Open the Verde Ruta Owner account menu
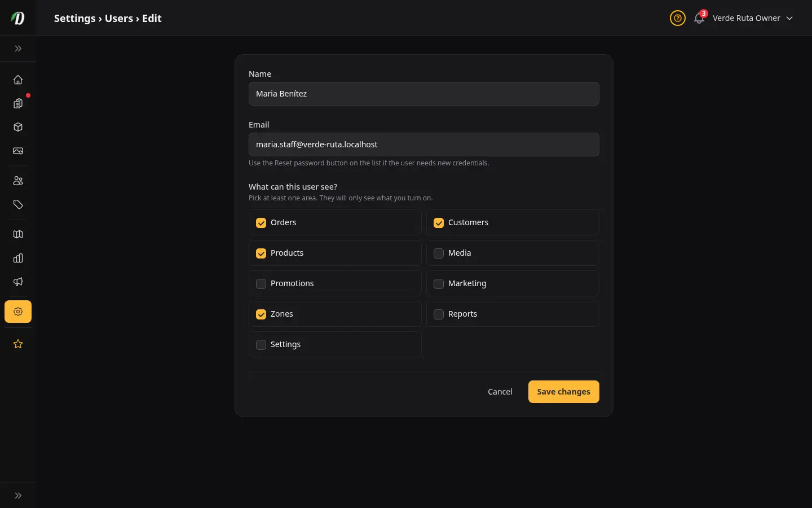The image size is (812, 508). click(753, 18)
